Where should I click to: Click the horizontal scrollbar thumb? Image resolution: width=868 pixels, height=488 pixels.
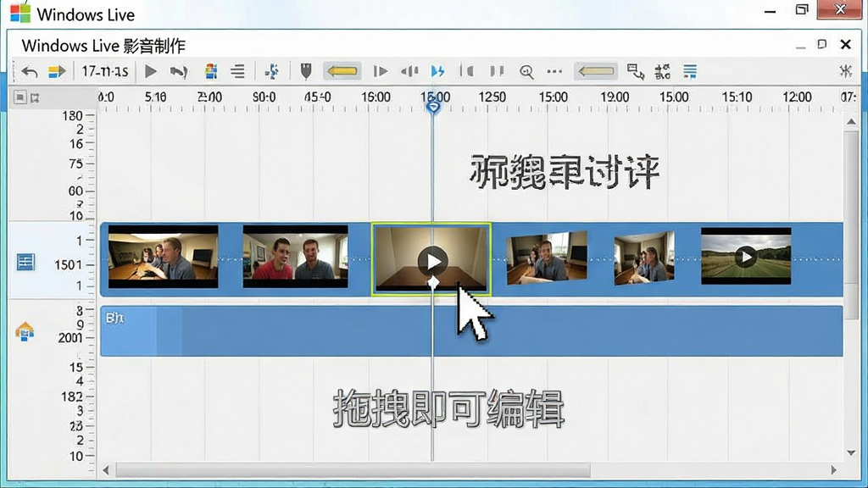(x=353, y=470)
